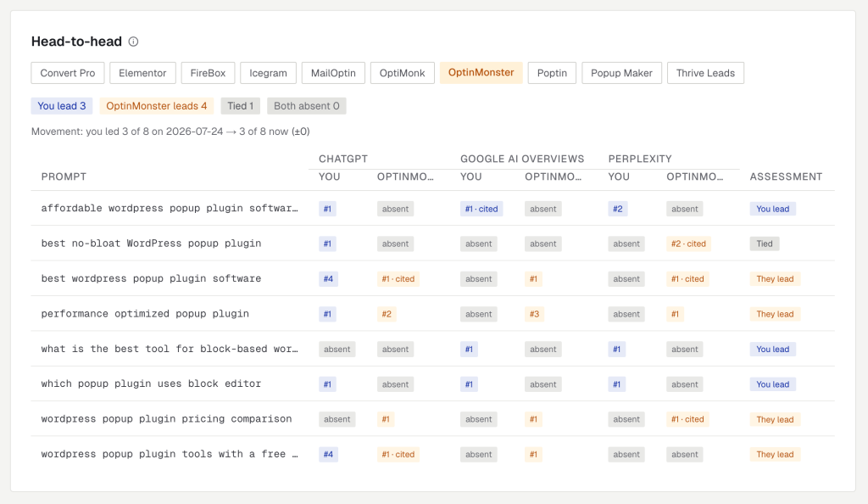Click They lead badge in free tools row
This screenshot has height=504, width=868.
pos(775,455)
